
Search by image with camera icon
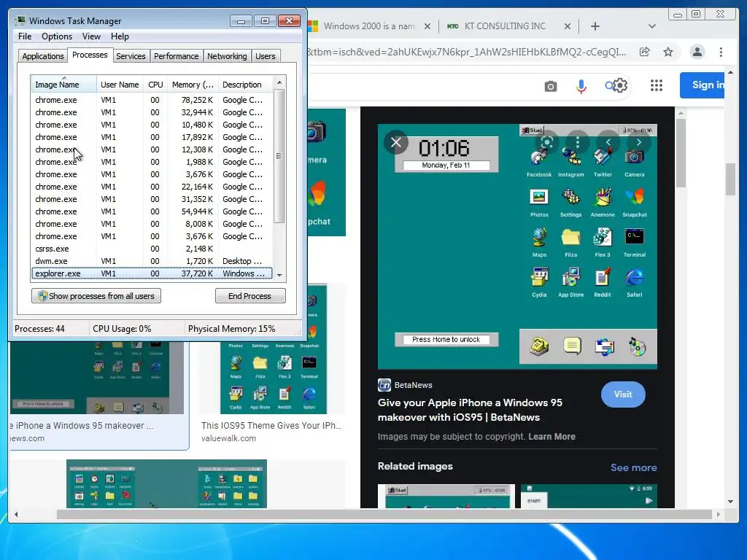click(551, 86)
